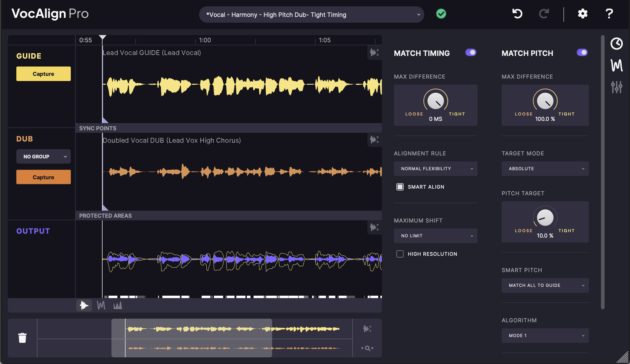630x364 pixels.
Task: Uncheck the Smart Align checkbox
Action: (x=400, y=187)
